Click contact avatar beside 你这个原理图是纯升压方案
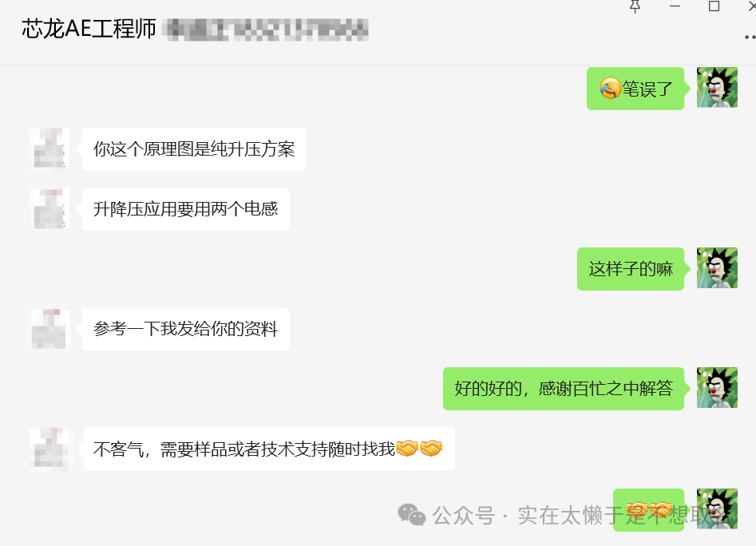 point(49,148)
